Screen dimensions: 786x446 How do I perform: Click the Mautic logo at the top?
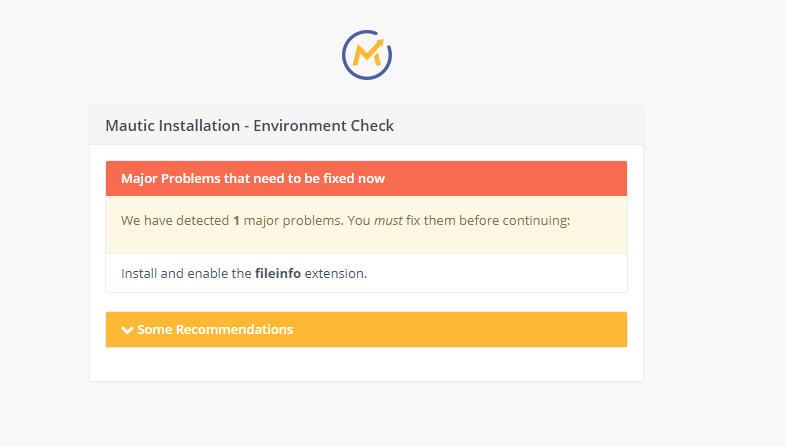pos(366,54)
